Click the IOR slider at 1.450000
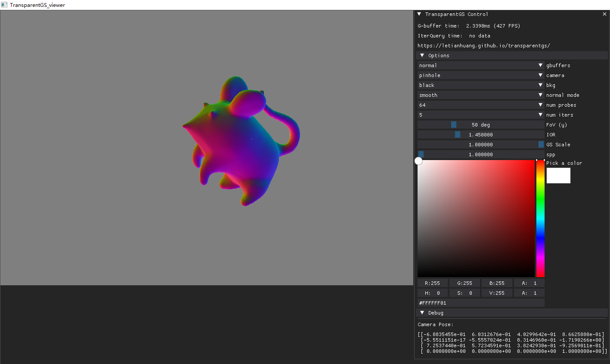 click(481, 135)
